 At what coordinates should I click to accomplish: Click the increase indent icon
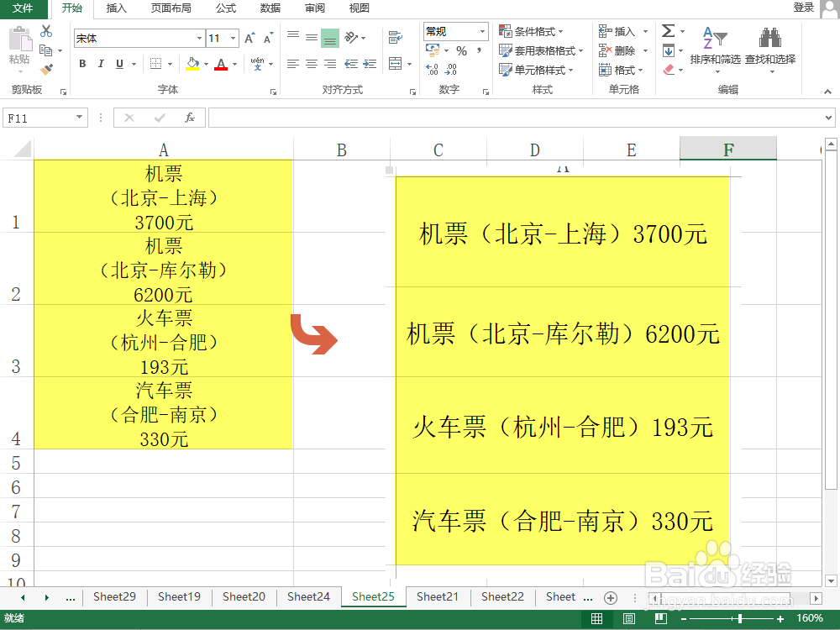tap(370, 65)
